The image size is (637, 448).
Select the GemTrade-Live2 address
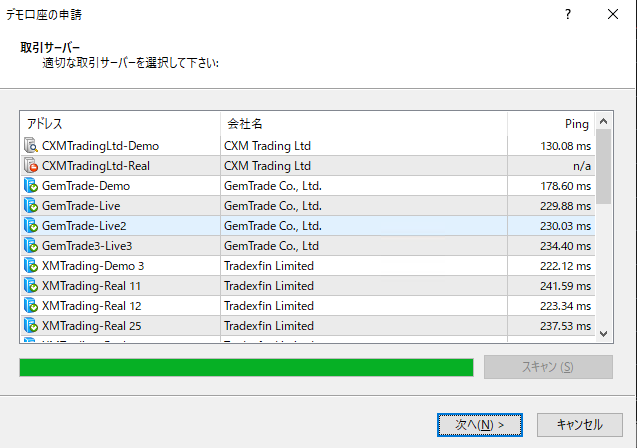(84, 226)
